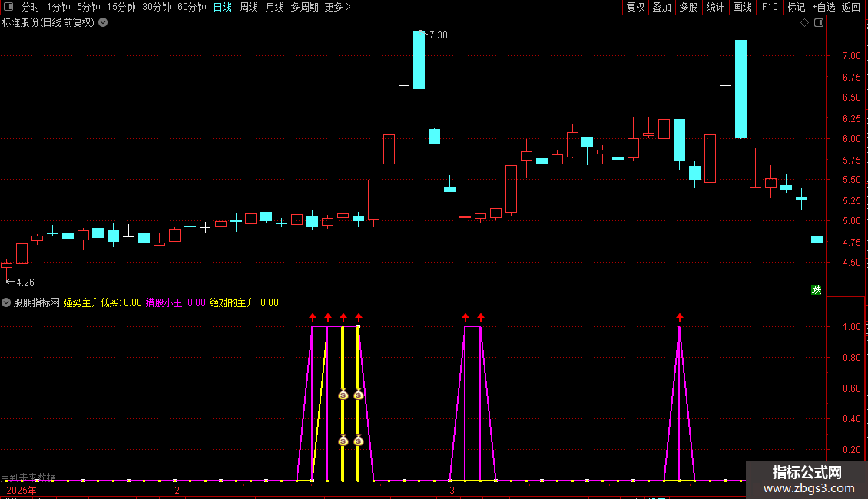This screenshot has height=499, width=868.
Task: Select the 1分钟 period
Action: click(58, 7)
